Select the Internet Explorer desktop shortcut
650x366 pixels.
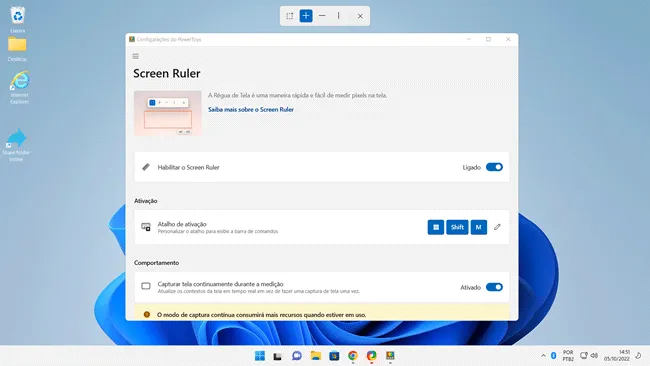coord(19,87)
